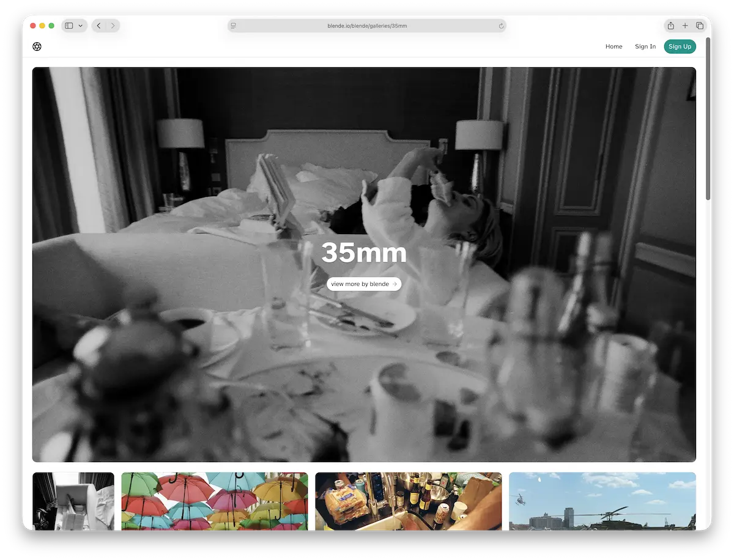Screen dimensions: 734x560
Task: Go forward to the next page
Action: pos(113,26)
